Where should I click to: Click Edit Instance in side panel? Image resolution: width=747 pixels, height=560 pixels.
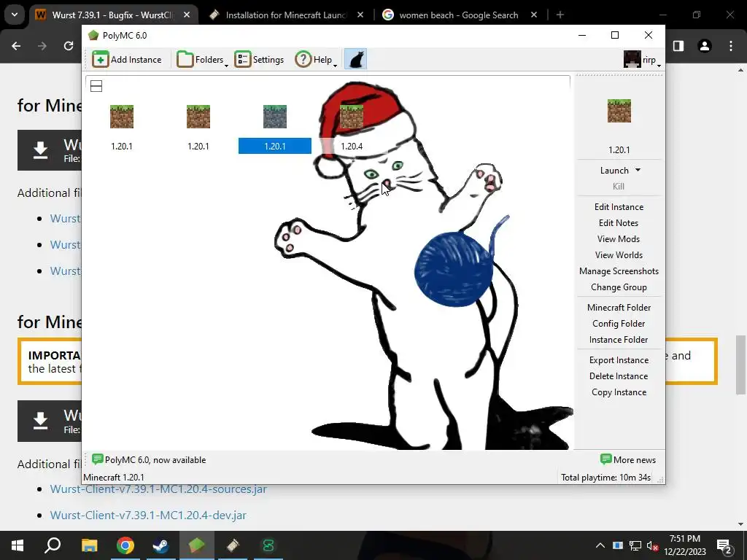coord(619,206)
